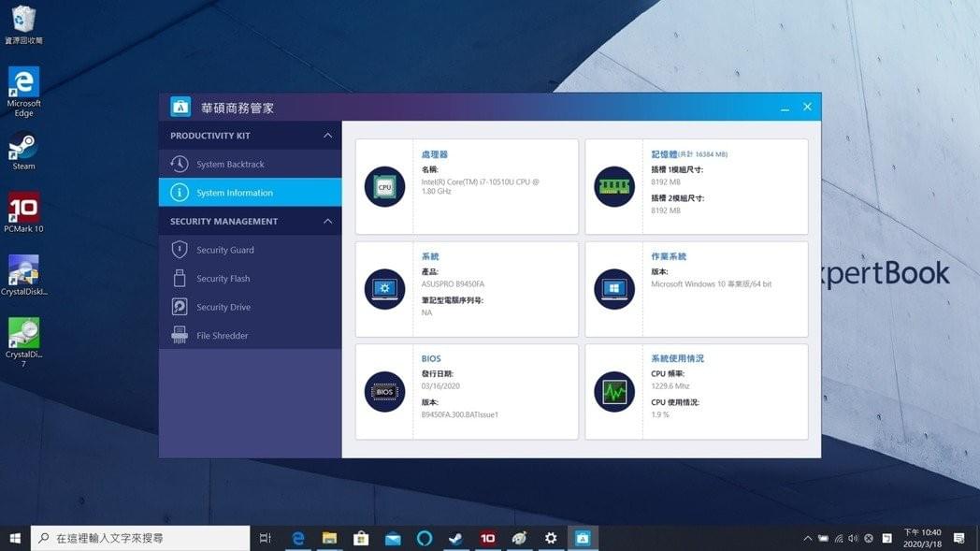Minimize the ASUS Business Manager window
Screen dimensions: 980x551
point(785,108)
